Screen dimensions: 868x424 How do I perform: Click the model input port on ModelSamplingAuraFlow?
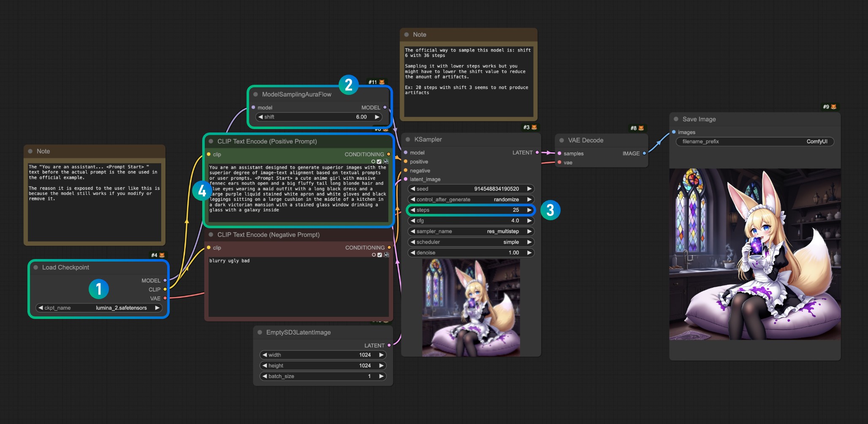point(253,108)
